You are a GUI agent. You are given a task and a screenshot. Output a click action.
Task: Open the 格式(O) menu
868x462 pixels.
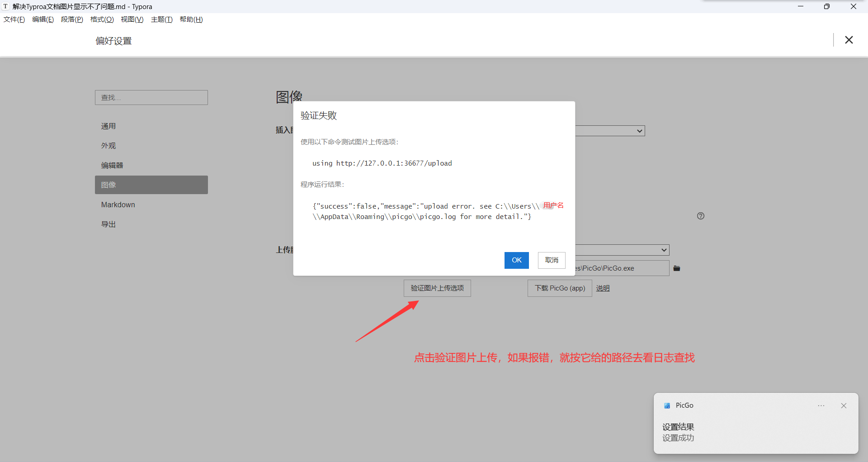pos(102,19)
